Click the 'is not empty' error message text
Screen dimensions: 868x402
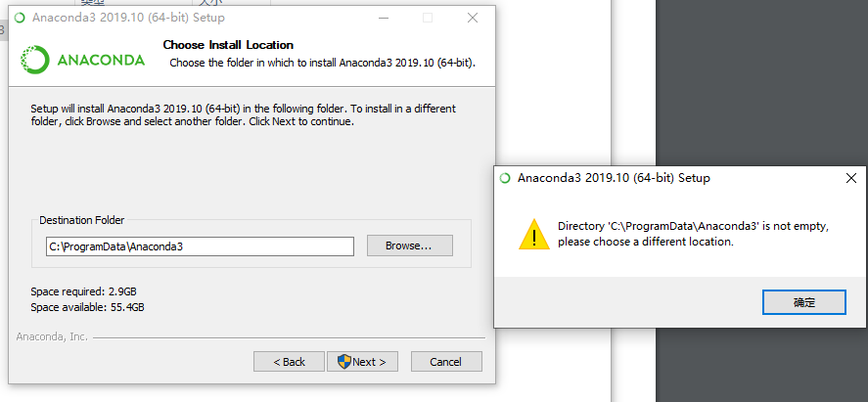coord(694,234)
